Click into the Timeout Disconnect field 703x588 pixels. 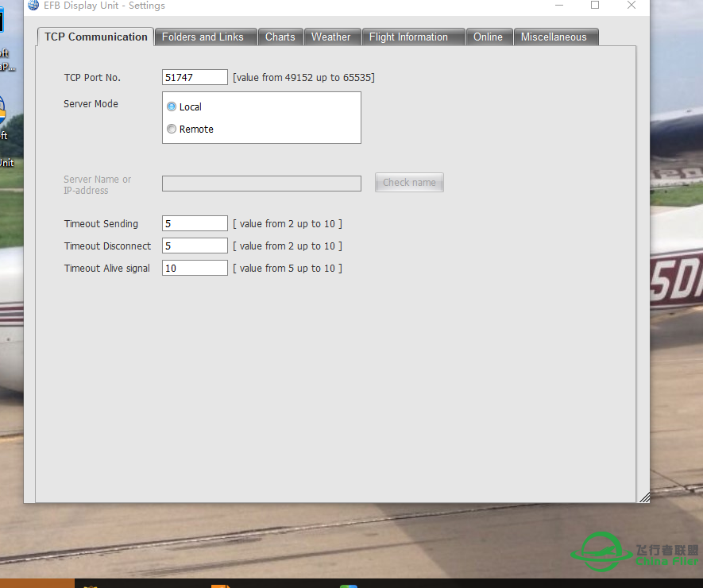pyautogui.click(x=195, y=246)
